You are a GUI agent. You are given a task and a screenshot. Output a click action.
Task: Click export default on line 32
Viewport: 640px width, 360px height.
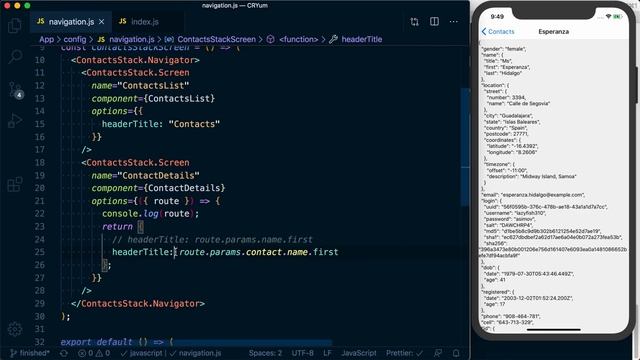pyautogui.click(x=96, y=342)
